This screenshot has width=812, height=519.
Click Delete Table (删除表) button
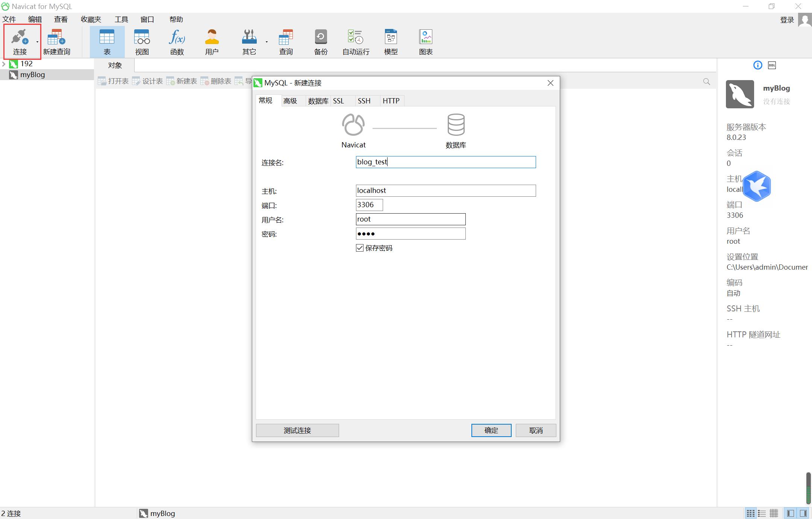(x=216, y=81)
